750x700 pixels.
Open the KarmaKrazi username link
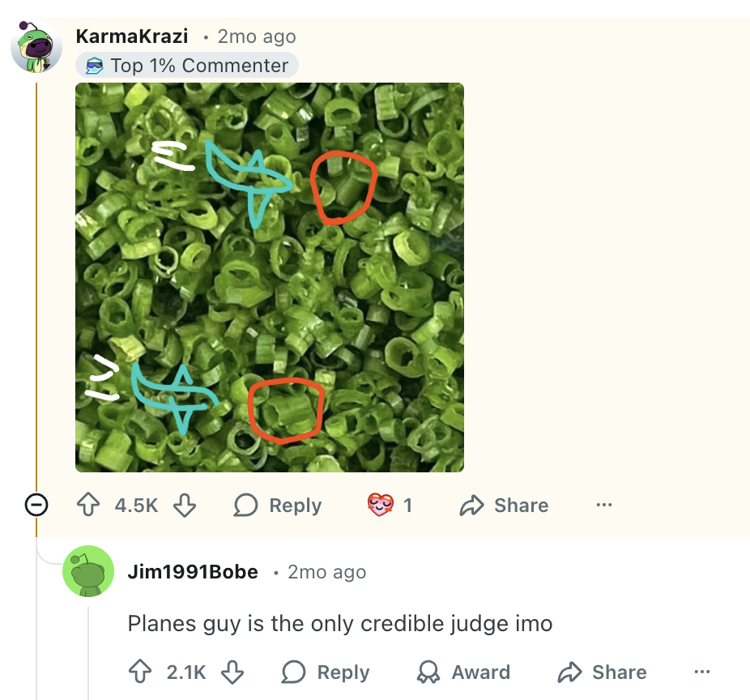pyautogui.click(x=131, y=36)
